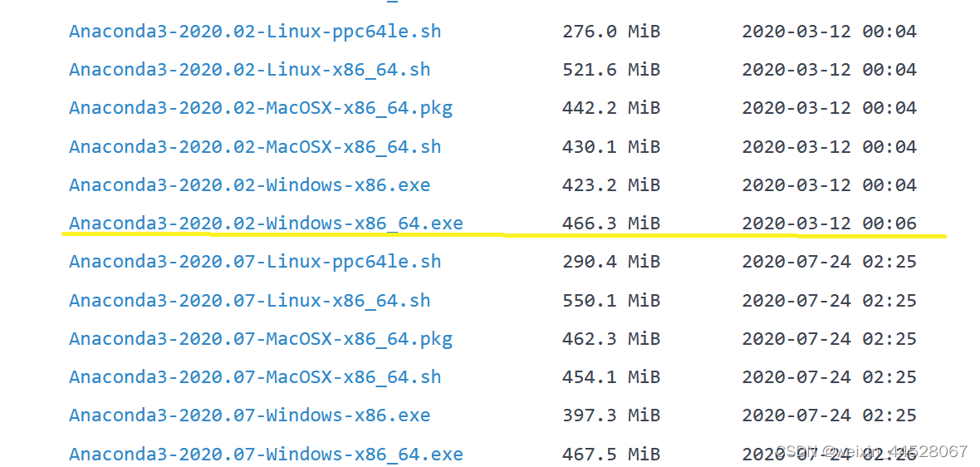This screenshot has width=980, height=467.
Task: Download Anaconda3-2020.02-Linux-x86_64.sh file
Action: (249, 70)
